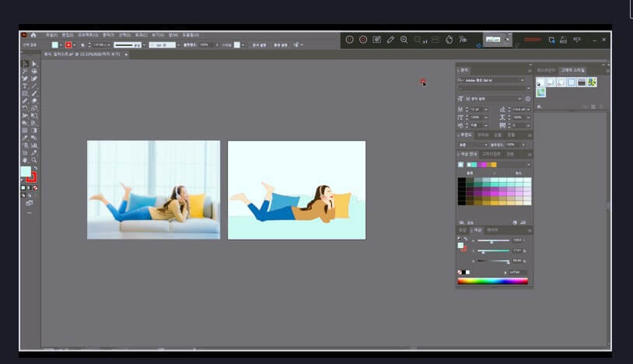Viewport: 633px width, 364px height.
Task: Click the panel menu icon of character panel
Action: click(530, 70)
